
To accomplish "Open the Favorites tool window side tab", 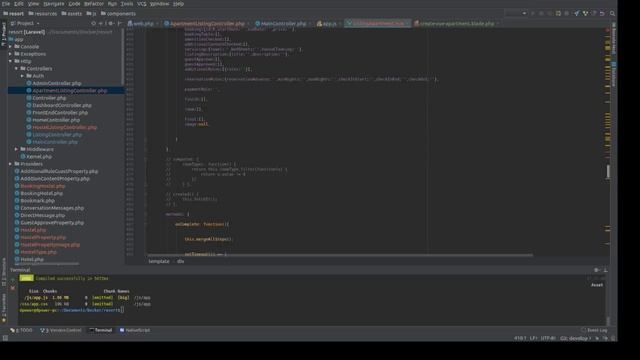I will [x=4, y=308].
